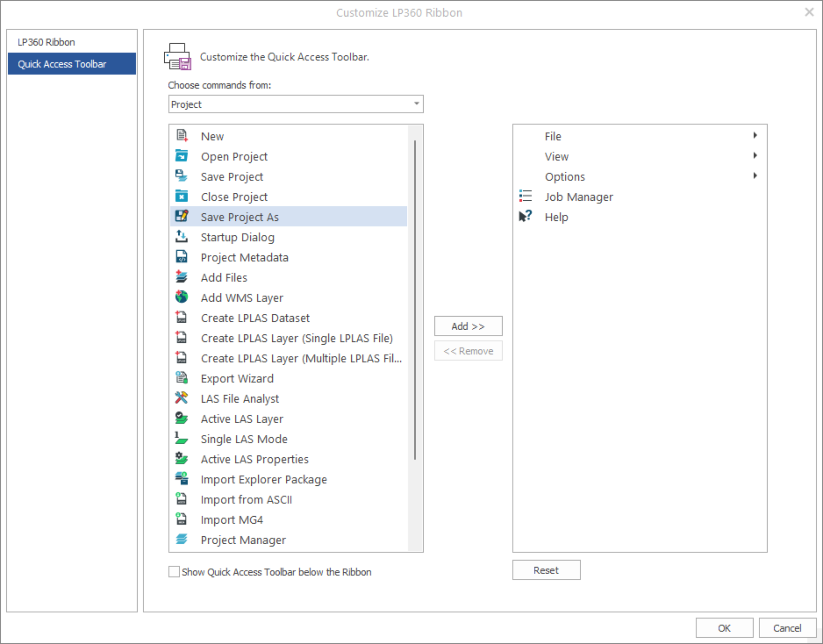Image resolution: width=823 pixels, height=644 pixels.
Task: Dismiss the dialog with Cancel
Action: click(787, 628)
